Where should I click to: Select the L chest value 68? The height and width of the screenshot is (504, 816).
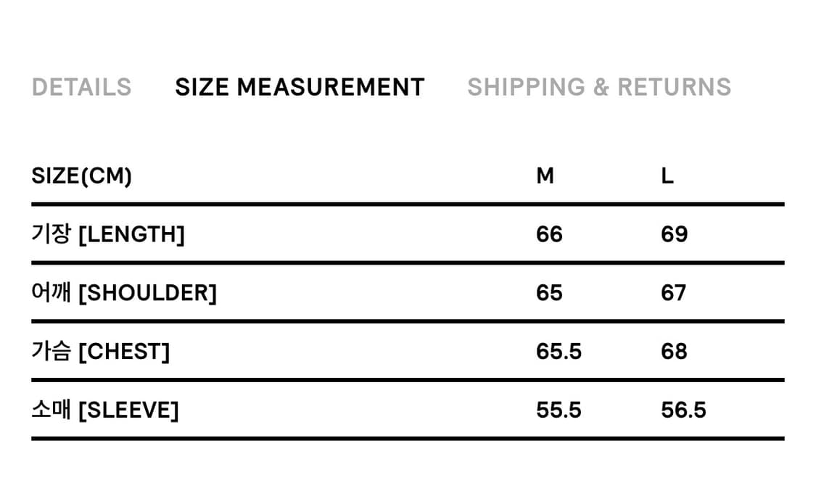(674, 352)
